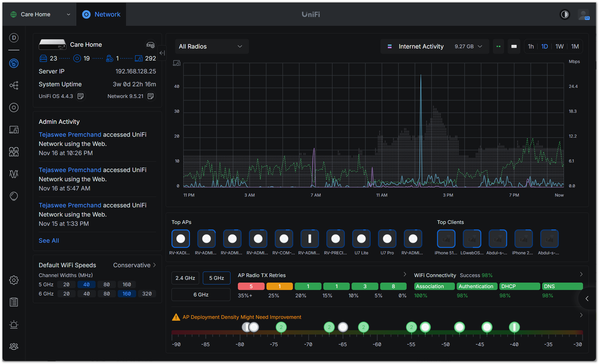Expand AP Deployment Density details chevron
Viewport: 599px width, 364px height.
(581, 315)
